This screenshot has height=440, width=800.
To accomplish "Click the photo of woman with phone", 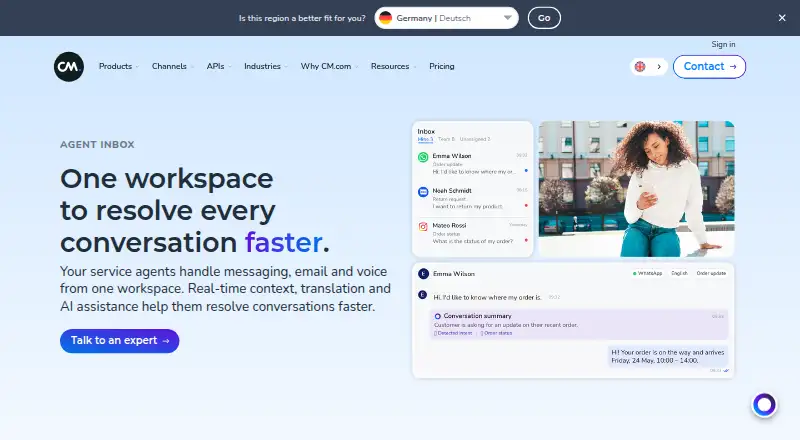I will (636, 189).
